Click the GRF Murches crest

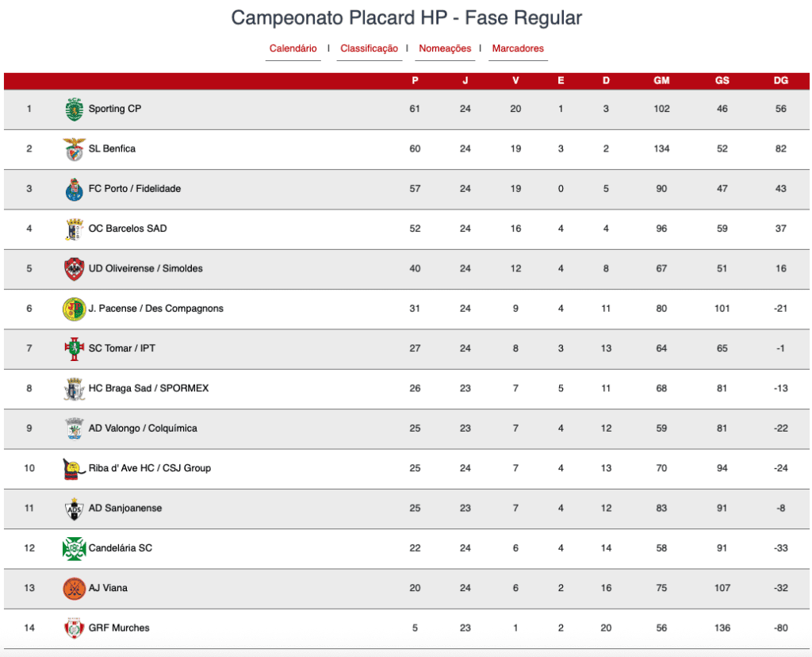(74, 628)
